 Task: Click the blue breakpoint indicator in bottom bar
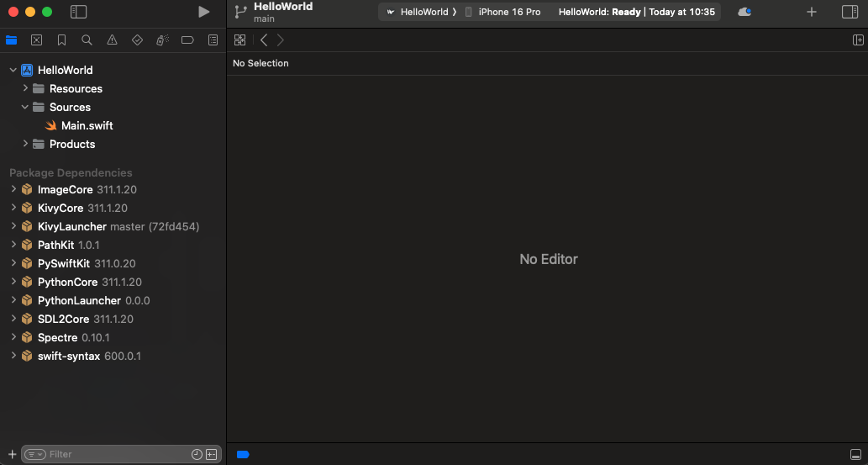pyautogui.click(x=243, y=454)
